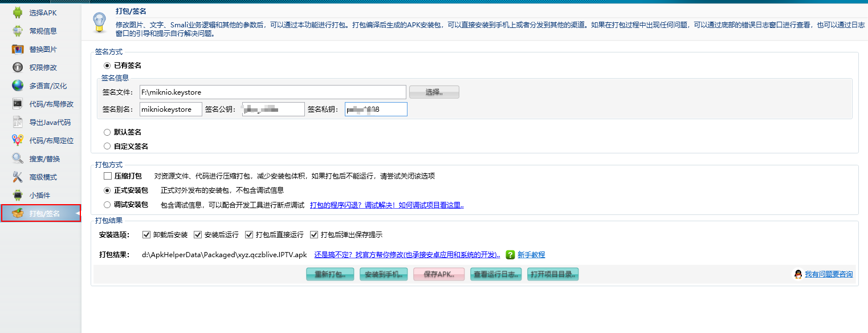Disable 打包后弹出保存提示 option
Image resolution: width=868 pixels, height=333 pixels.
[x=315, y=234]
